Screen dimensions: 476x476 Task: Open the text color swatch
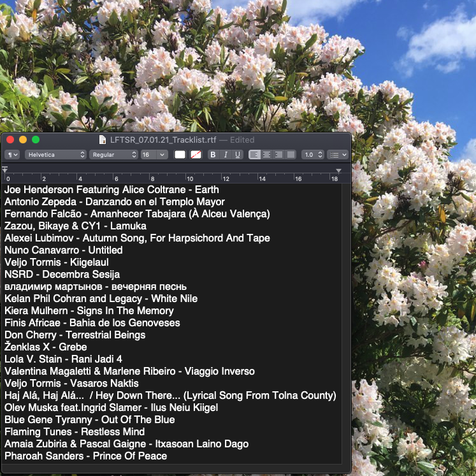point(180,155)
